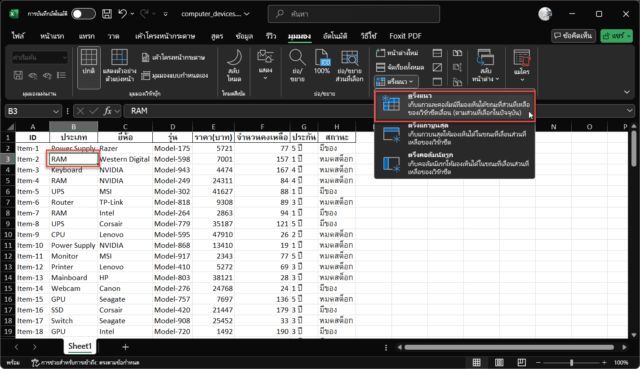Open Custom Views (มุมมองแบบกำหนดเอง)
Image resolution: width=640 pixels, height=369 pixels.
(174, 76)
